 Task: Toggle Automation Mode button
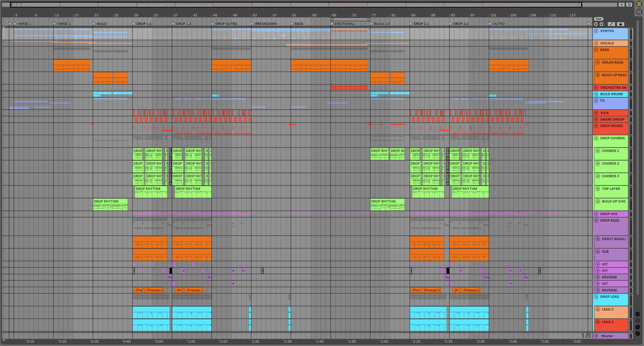pyautogui.click(x=611, y=24)
